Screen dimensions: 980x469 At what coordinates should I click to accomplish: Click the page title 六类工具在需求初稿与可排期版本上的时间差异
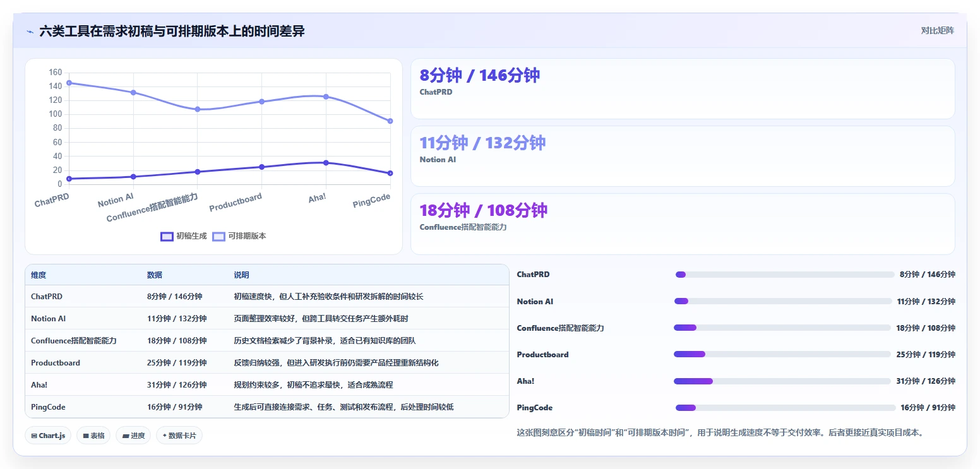point(172,31)
